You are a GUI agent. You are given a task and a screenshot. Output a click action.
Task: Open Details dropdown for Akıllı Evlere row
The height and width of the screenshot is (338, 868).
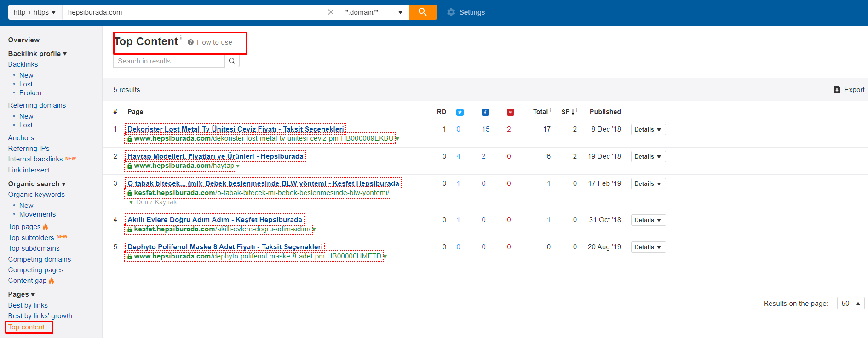[x=648, y=220]
